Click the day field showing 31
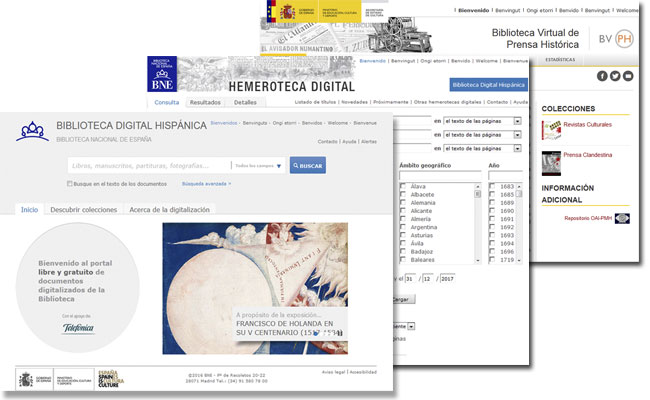The image size is (650, 400). coord(410,279)
